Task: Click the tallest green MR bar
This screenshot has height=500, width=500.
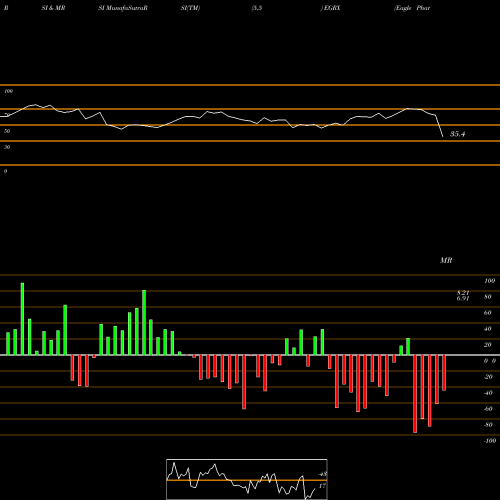Action: point(22,319)
